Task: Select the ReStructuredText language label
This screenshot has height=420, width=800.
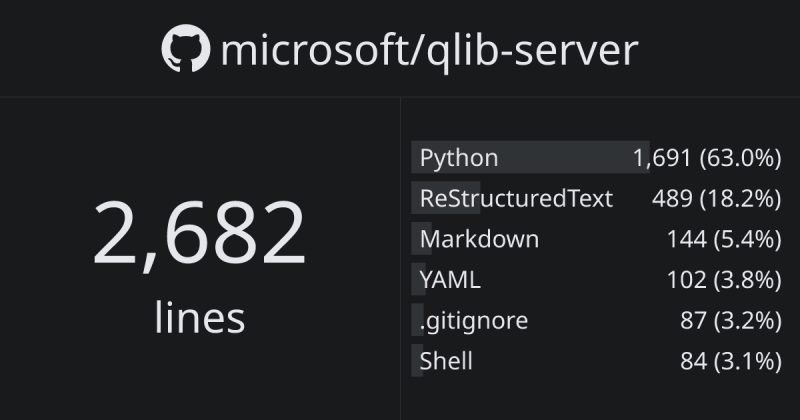Action: point(516,198)
